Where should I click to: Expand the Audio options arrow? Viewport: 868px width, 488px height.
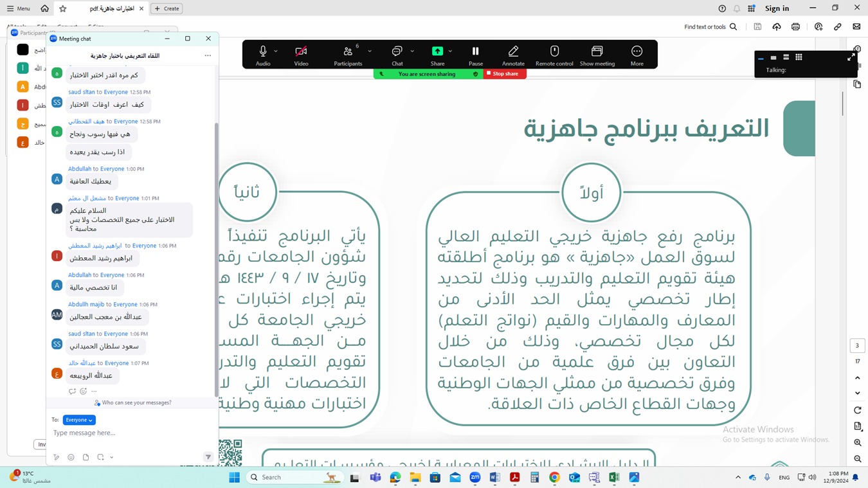[276, 51]
